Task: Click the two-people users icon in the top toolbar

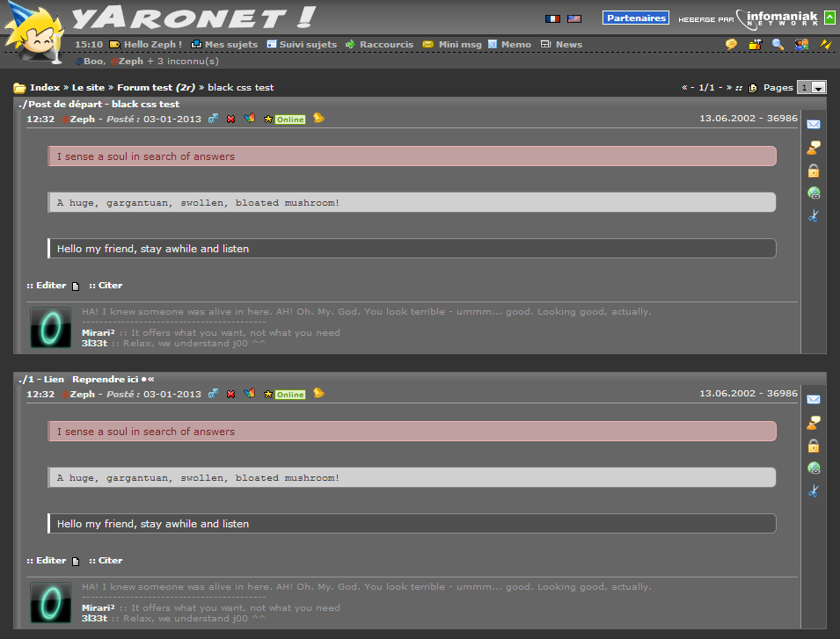Action: tap(801, 44)
